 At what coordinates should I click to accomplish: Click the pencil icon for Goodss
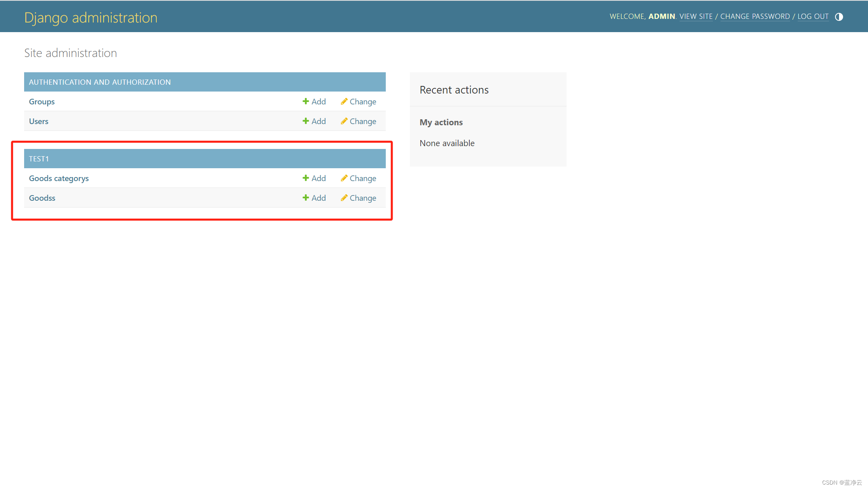[344, 198]
